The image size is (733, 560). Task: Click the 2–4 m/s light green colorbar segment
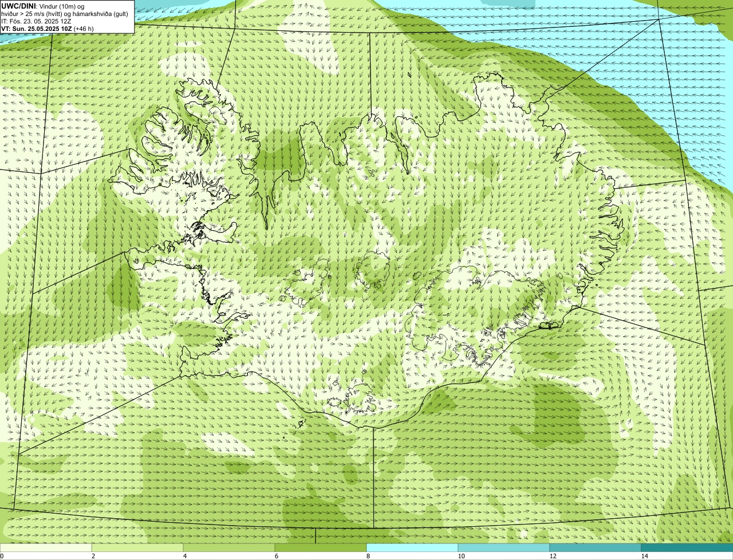137,547
